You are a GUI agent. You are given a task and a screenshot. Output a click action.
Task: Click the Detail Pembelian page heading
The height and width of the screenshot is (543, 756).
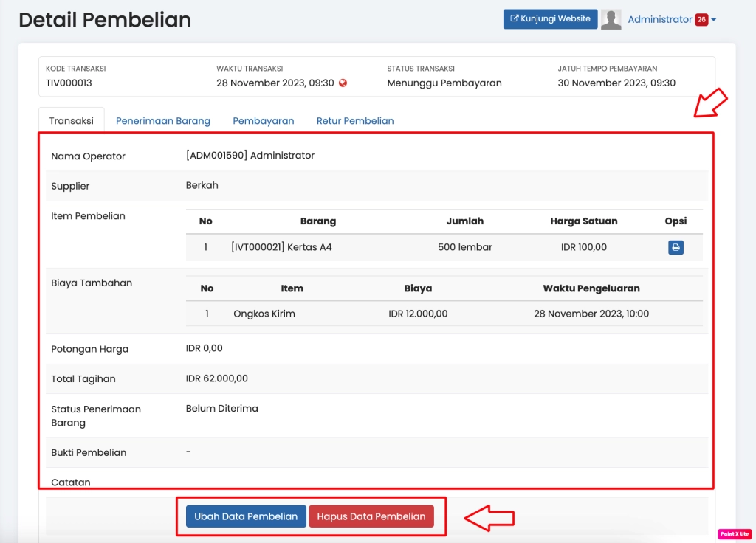click(x=105, y=20)
